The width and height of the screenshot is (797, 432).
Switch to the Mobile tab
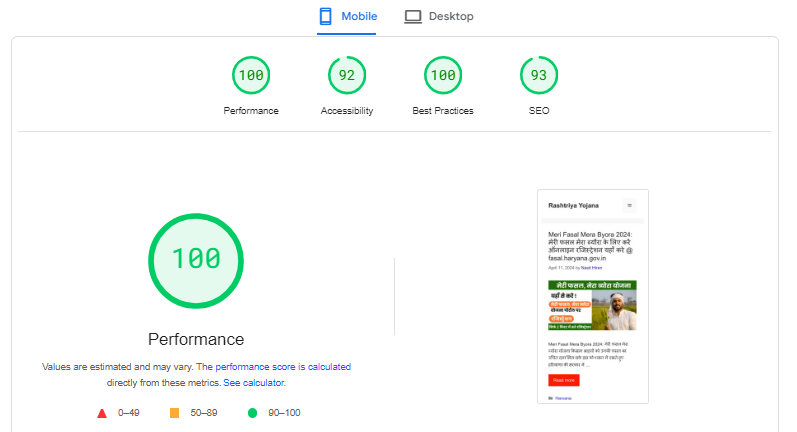click(347, 17)
